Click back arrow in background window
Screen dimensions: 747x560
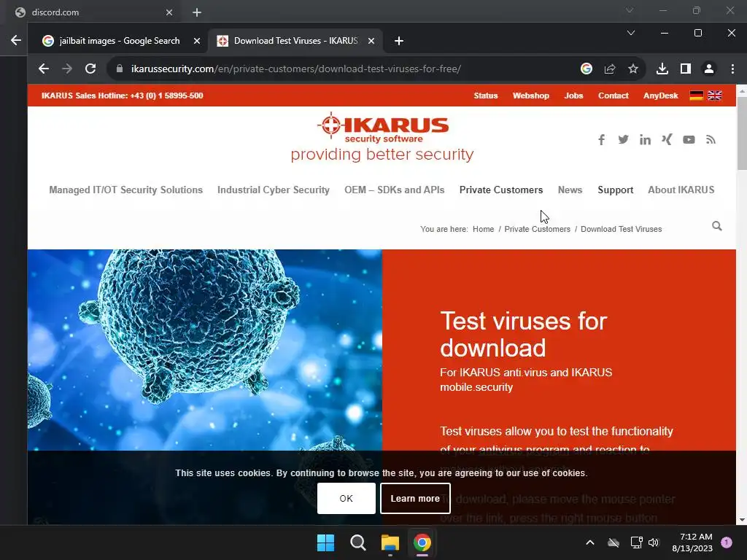pyautogui.click(x=16, y=41)
